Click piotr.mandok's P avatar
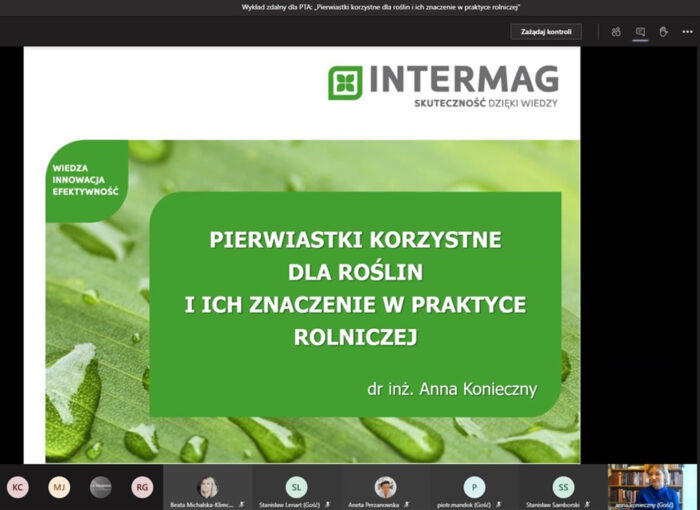700x510 pixels. [474, 487]
